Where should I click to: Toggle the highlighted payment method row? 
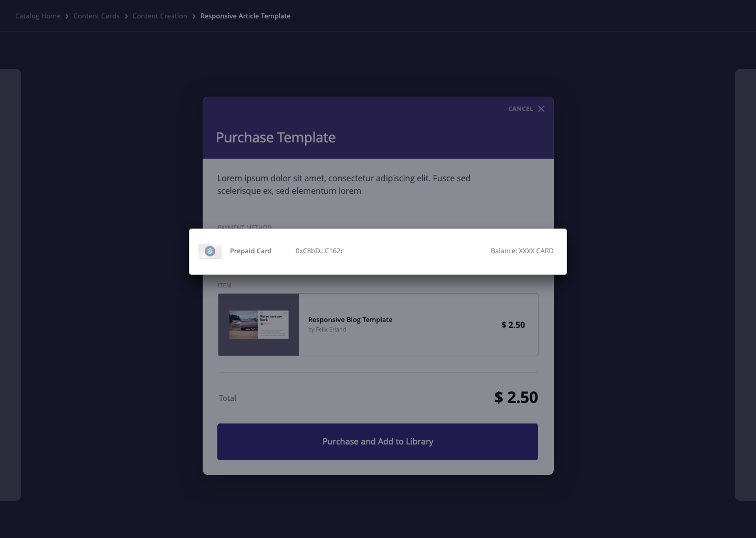click(378, 251)
